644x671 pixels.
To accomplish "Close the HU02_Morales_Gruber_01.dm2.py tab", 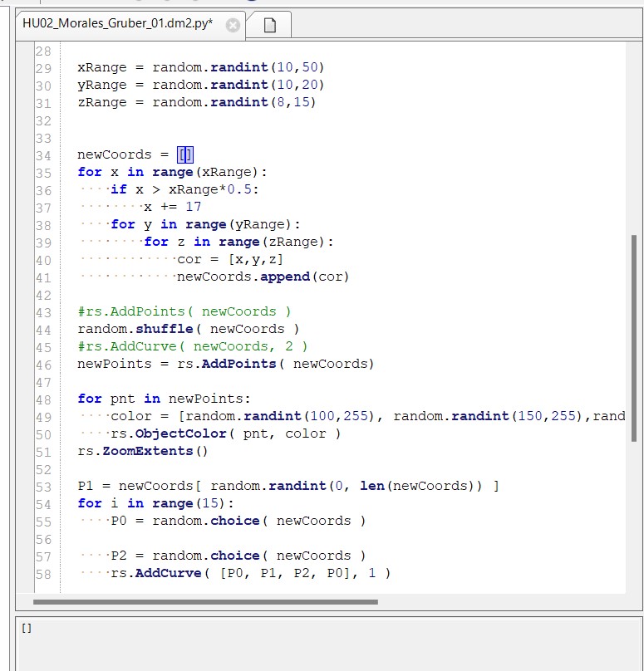I will [233, 26].
